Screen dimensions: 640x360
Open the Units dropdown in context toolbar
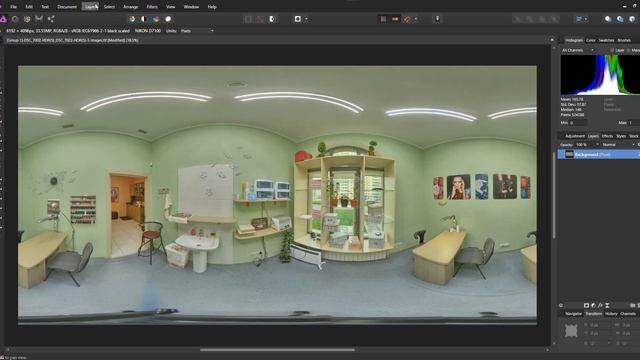pos(197,31)
